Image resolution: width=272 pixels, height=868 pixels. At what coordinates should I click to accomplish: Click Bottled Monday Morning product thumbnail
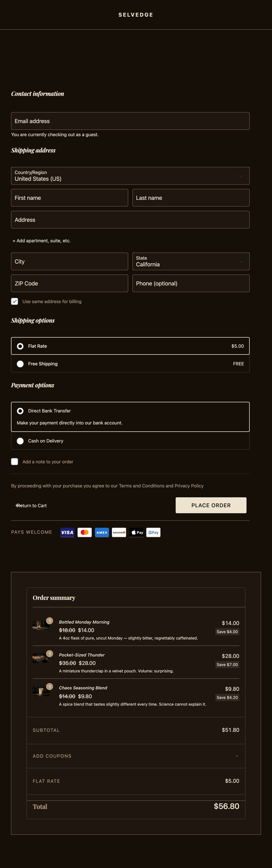[x=41, y=625]
